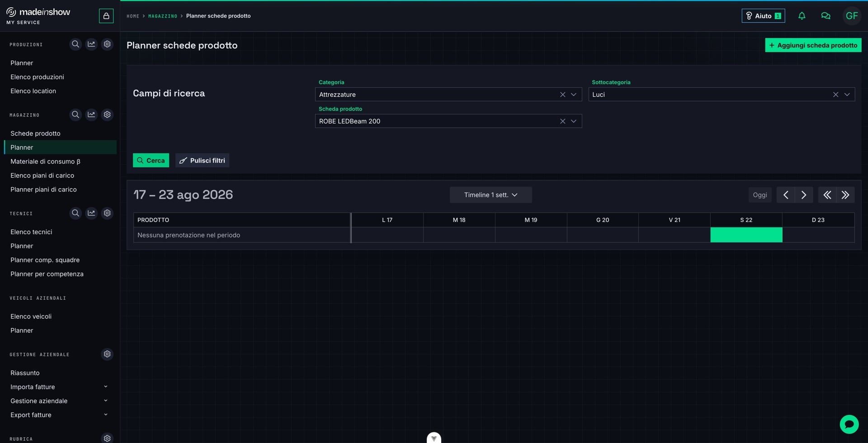This screenshot has height=443, width=868.
Task: Open Elenco piani di carico
Action: pos(42,175)
